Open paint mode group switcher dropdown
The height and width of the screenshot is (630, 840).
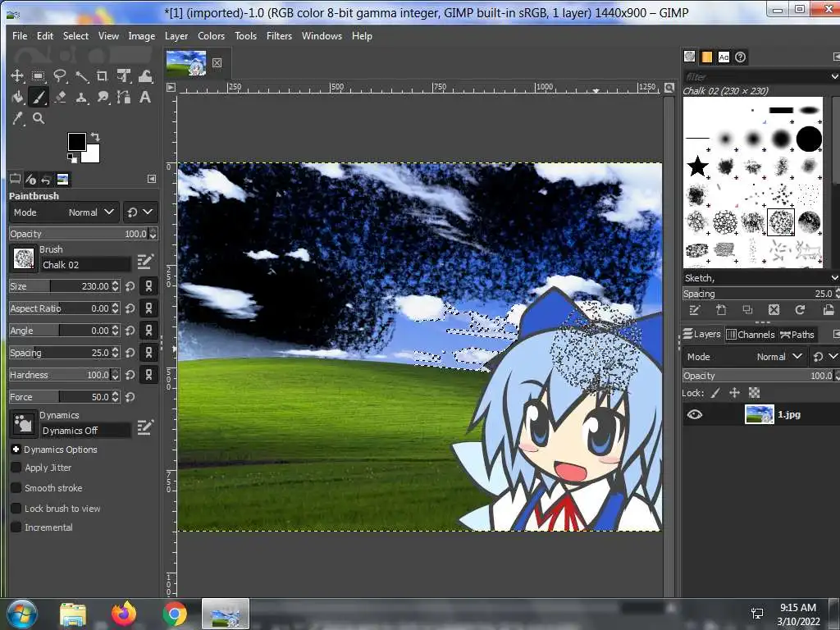[139, 212]
